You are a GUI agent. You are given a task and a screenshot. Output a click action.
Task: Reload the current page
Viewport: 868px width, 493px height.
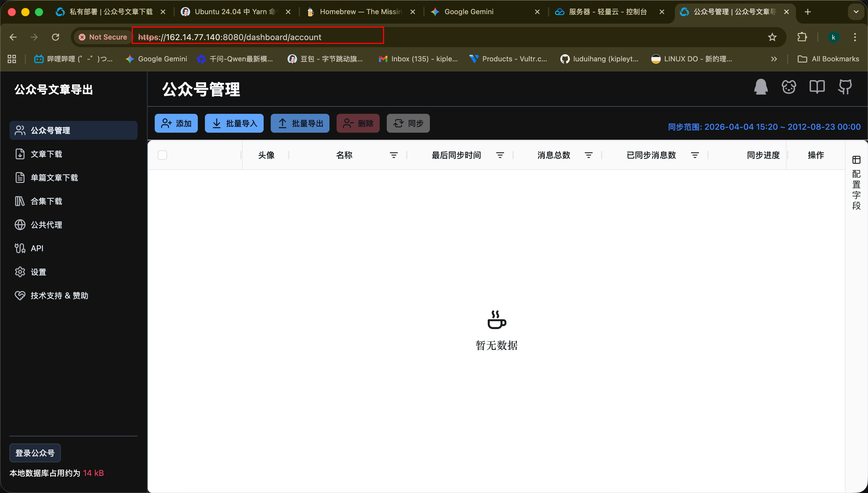coord(56,37)
